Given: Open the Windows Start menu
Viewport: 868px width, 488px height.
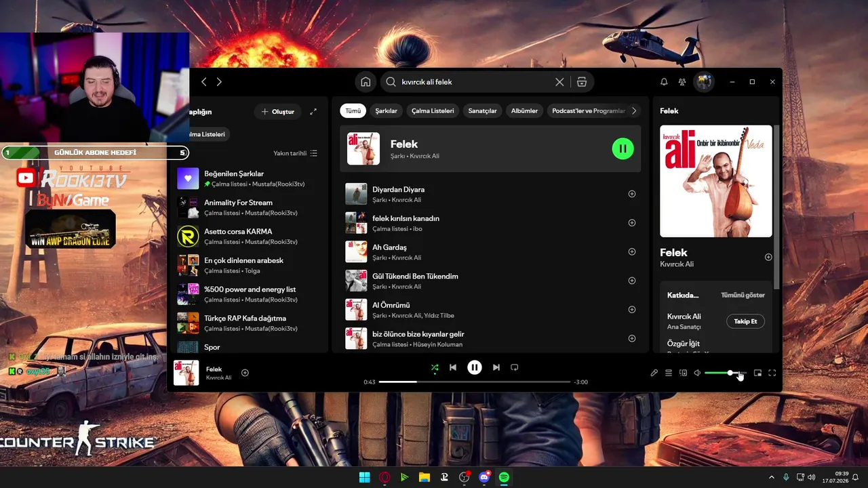Looking at the screenshot, I should tap(364, 477).
